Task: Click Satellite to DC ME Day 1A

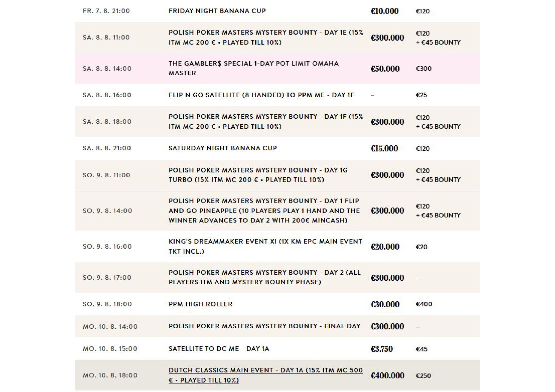Action: tap(219, 348)
